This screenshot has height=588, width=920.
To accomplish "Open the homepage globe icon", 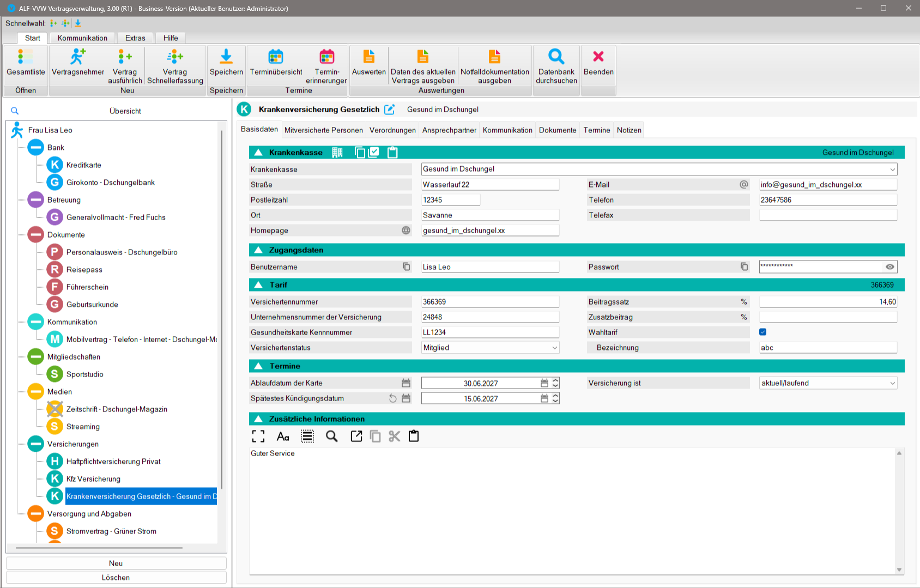I will click(406, 231).
